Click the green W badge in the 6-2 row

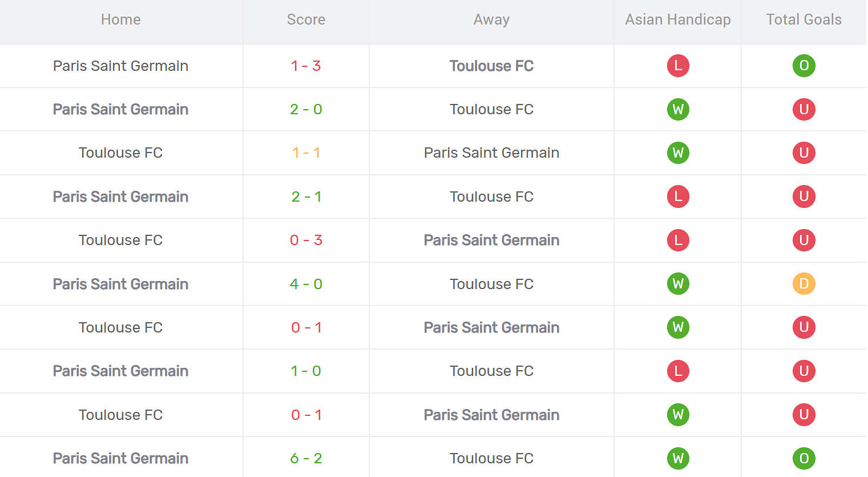click(678, 458)
